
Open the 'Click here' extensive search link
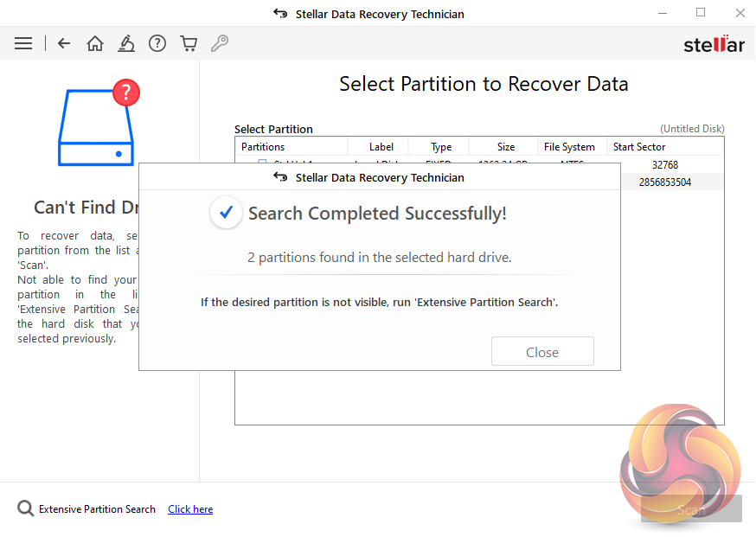pyautogui.click(x=190, y=509)
